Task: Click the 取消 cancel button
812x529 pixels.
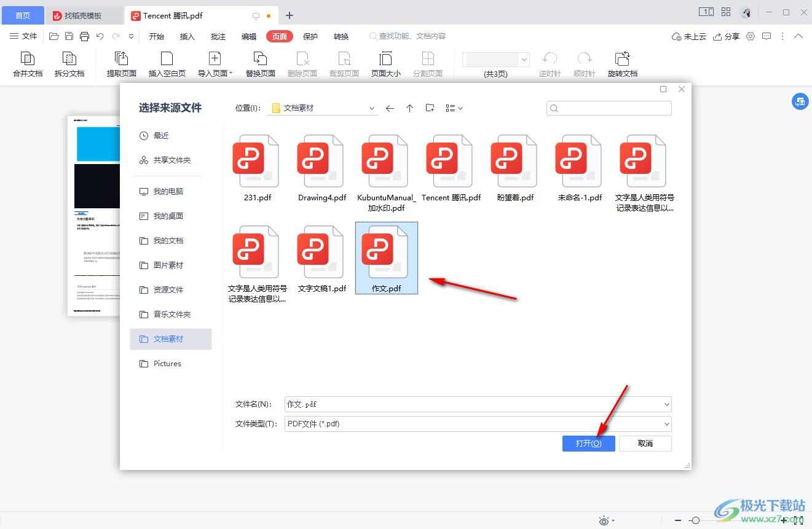Action: [x=645, y=443]
